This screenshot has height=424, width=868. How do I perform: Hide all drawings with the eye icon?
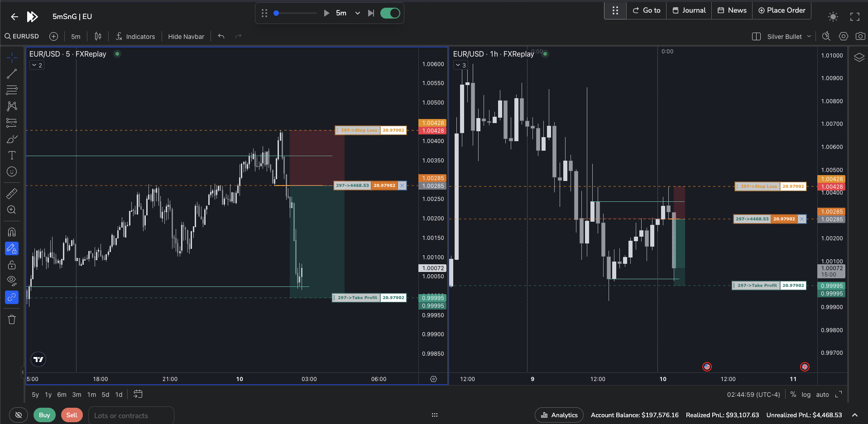(12, 280)
